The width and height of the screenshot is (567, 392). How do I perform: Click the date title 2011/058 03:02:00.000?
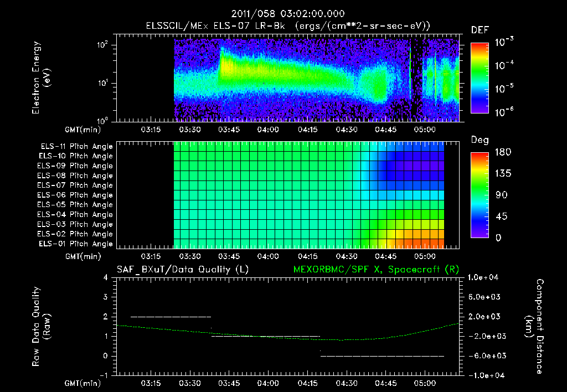click(288, 14)
